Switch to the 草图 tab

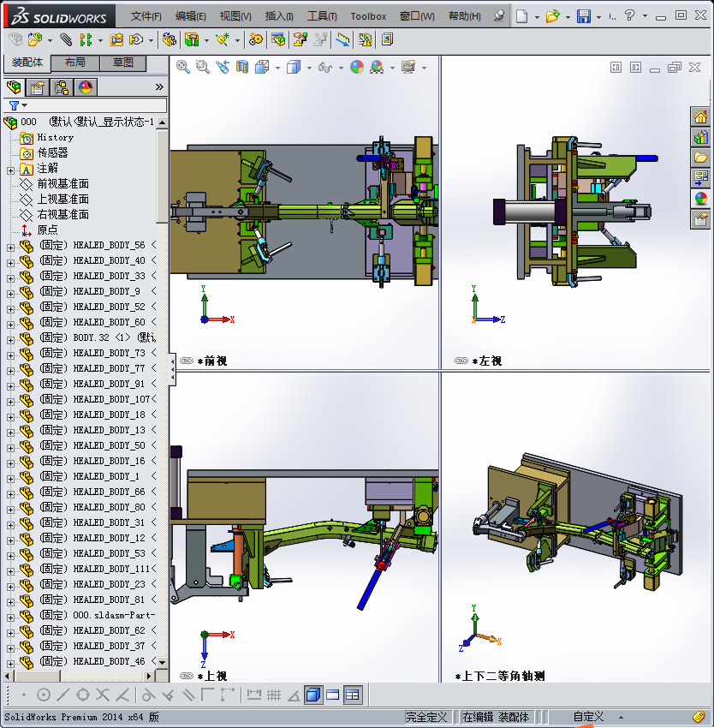[x=123, y=63]
